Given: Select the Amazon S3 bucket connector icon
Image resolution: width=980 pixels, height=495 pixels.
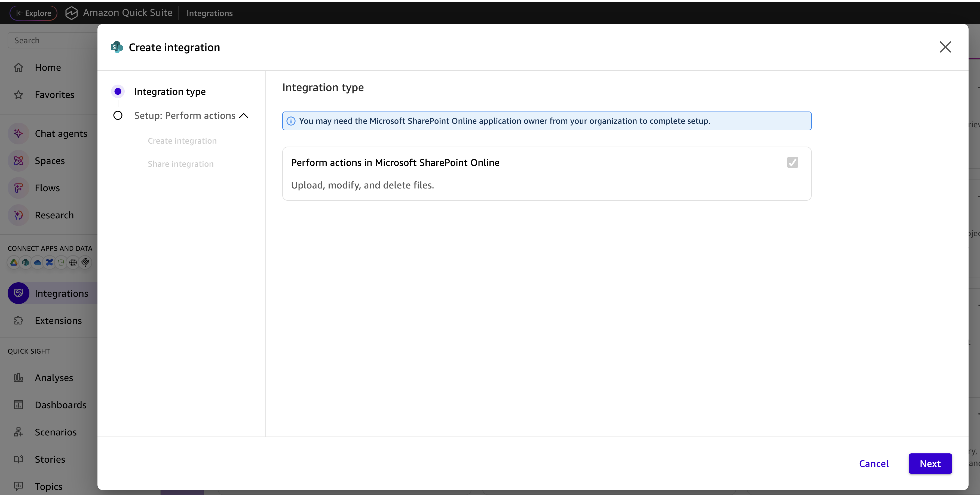Looking at the screenshot, I should pos(61,262).
